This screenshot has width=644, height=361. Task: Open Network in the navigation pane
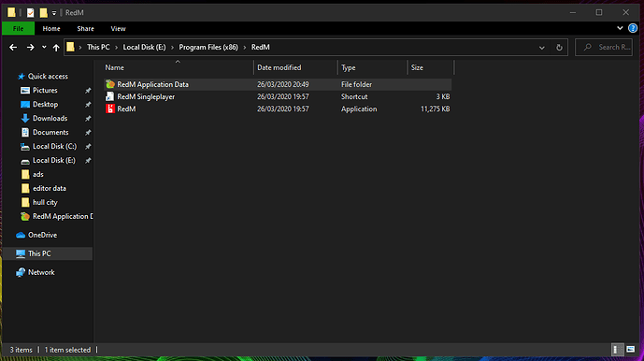[x=41, y=272]
